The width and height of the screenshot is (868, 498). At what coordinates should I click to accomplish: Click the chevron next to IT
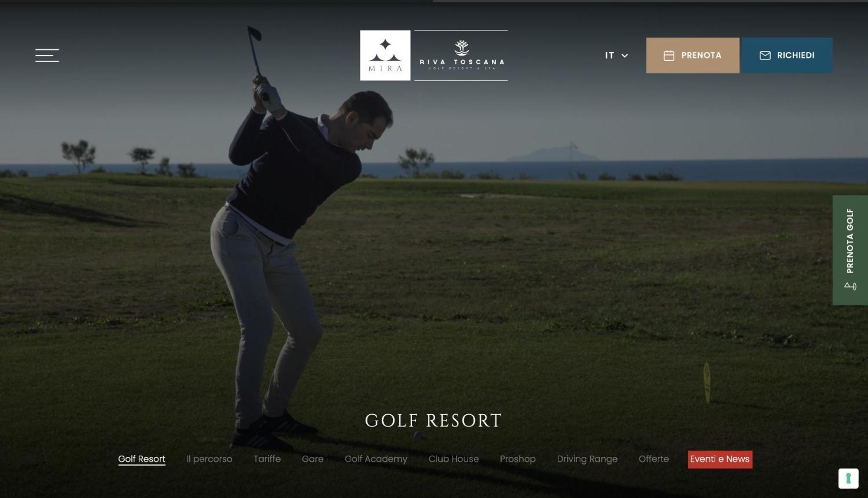(x=625, y=56)
